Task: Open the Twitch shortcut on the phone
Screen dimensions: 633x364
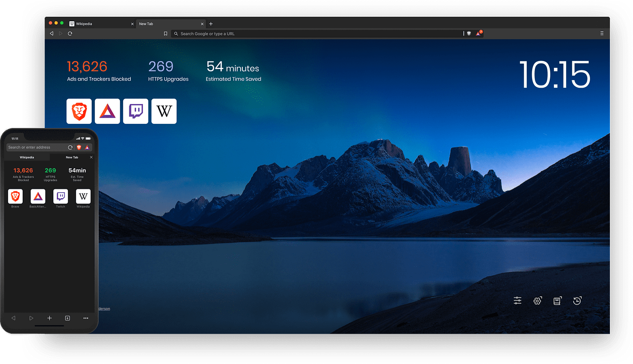Action: pyautogui.click(x=61, y=199)
